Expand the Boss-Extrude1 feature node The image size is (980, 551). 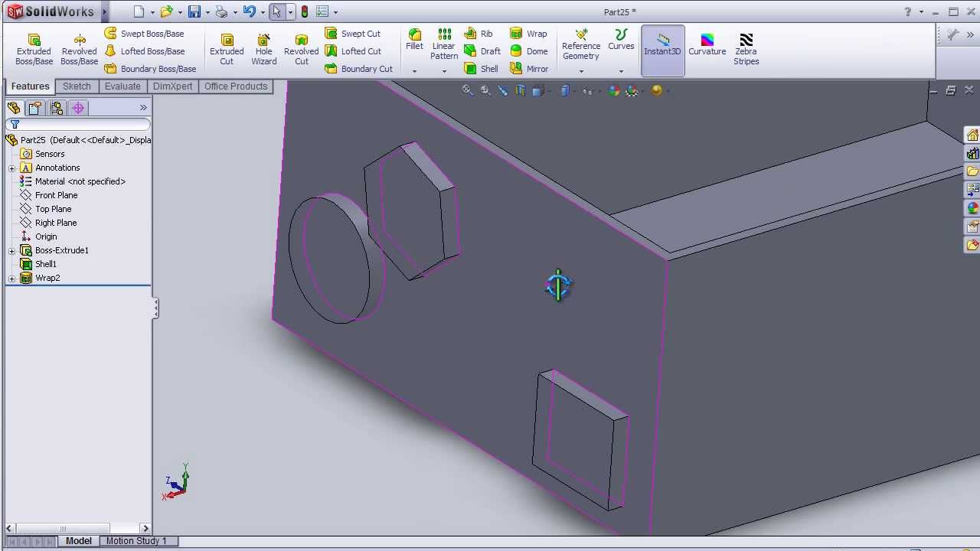click(12, 250)
